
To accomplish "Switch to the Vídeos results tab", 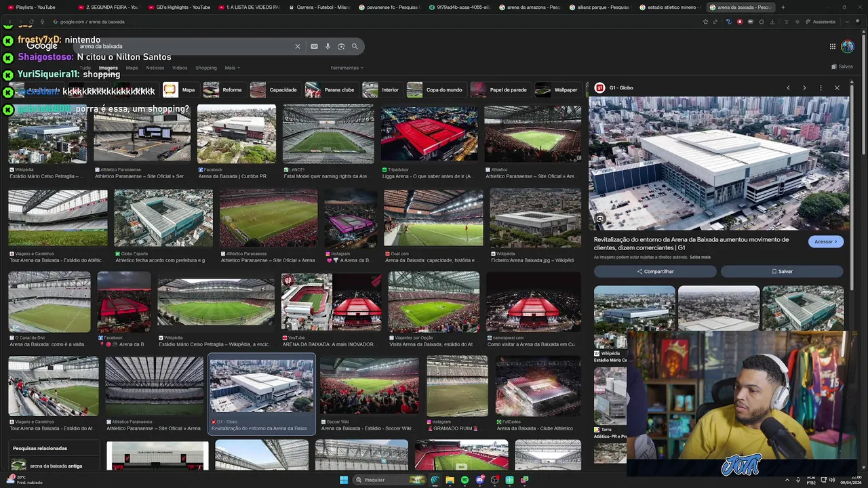I will tap(180, 68).
